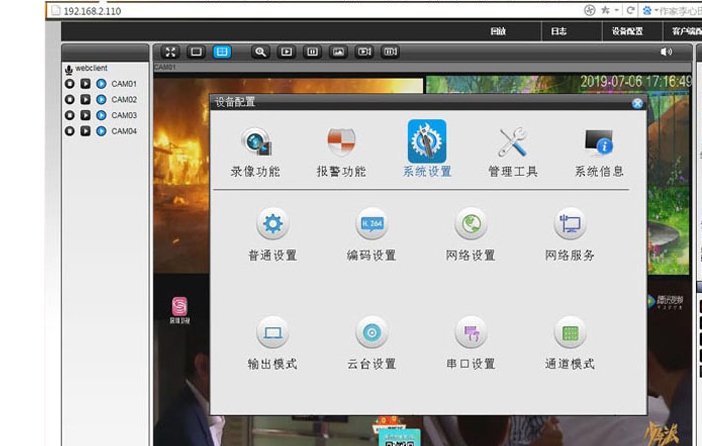Toggle the speaker volume icon
The image size is (702, 446).
[x=667, y=52]
